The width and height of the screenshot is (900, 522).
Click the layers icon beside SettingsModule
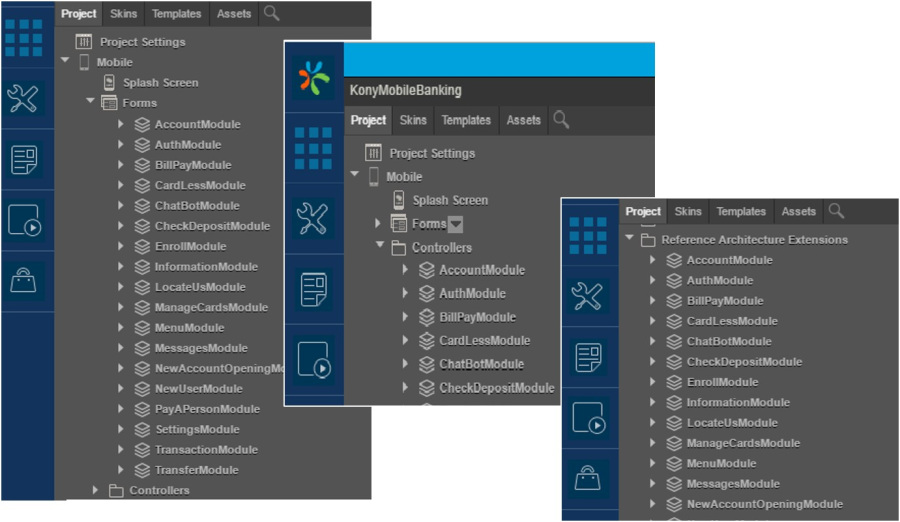(x=143, y=429)
